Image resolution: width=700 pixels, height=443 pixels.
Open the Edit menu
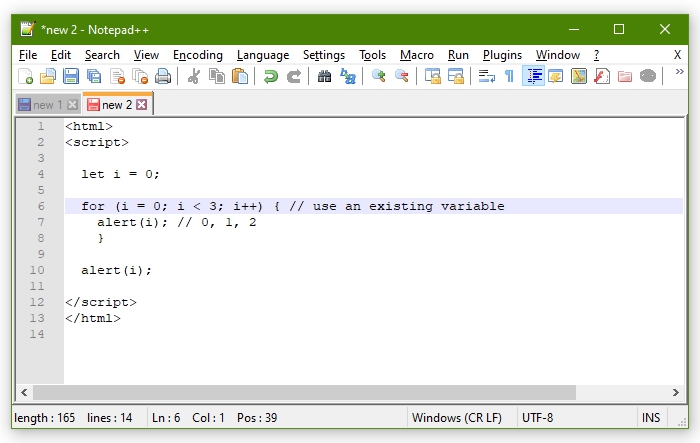(61, 55)
